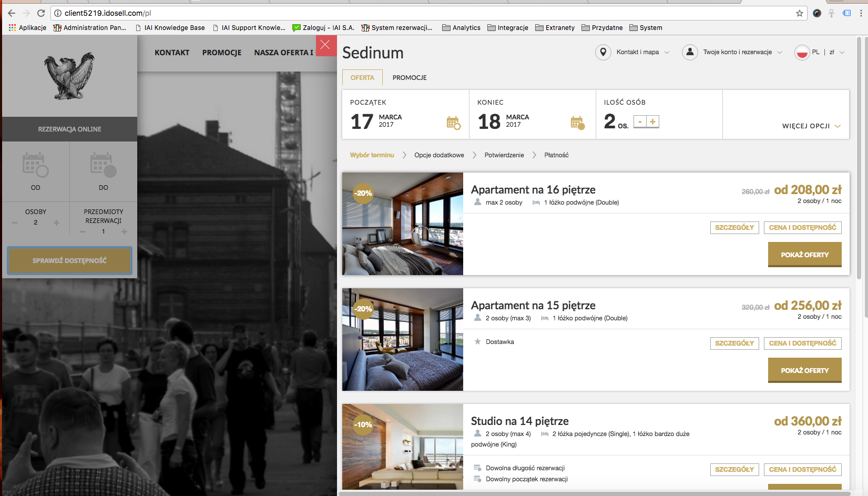Viewport: 868px width, 496px height.
Task: Expand the Więcej opcji options
Action: pos(811,126)
